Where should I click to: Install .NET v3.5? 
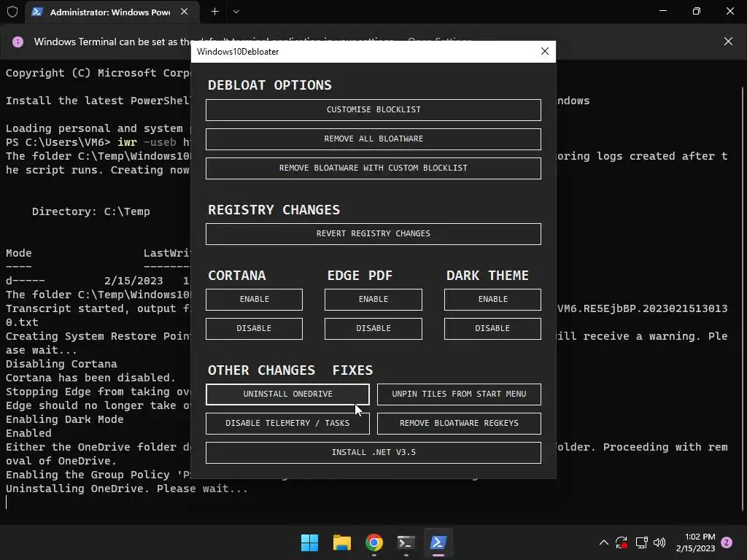[x=373, y=452]
